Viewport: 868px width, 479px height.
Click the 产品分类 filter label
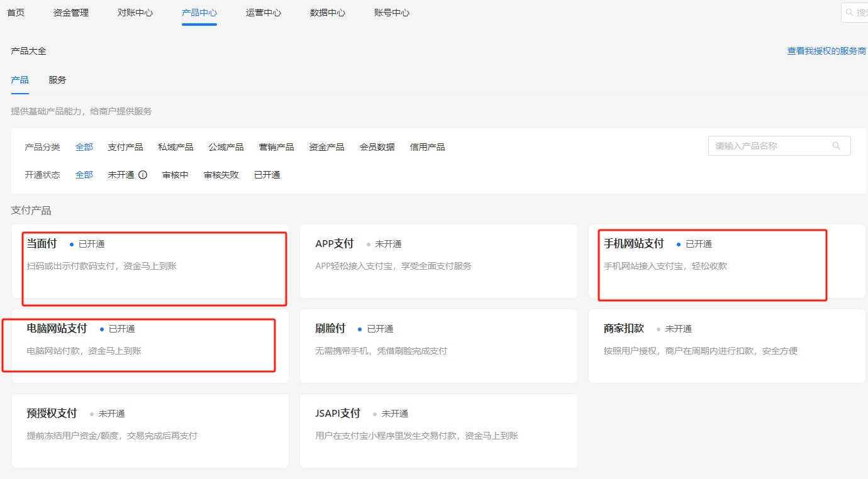coord(43,147)
